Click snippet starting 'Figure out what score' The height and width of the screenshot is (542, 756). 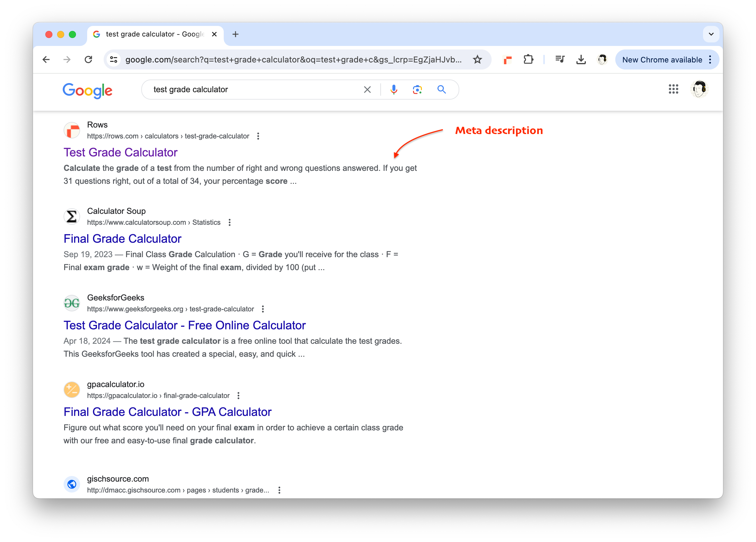pos(233,434)
